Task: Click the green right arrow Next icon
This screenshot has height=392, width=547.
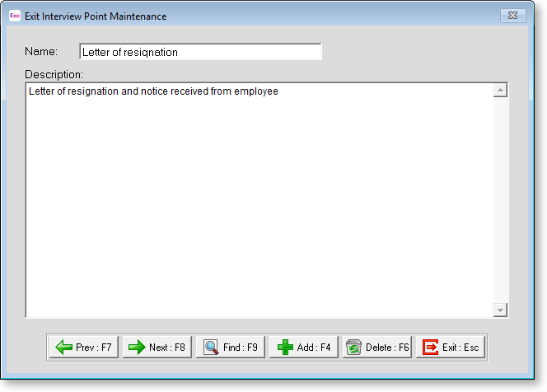Action: coord(137,348)
